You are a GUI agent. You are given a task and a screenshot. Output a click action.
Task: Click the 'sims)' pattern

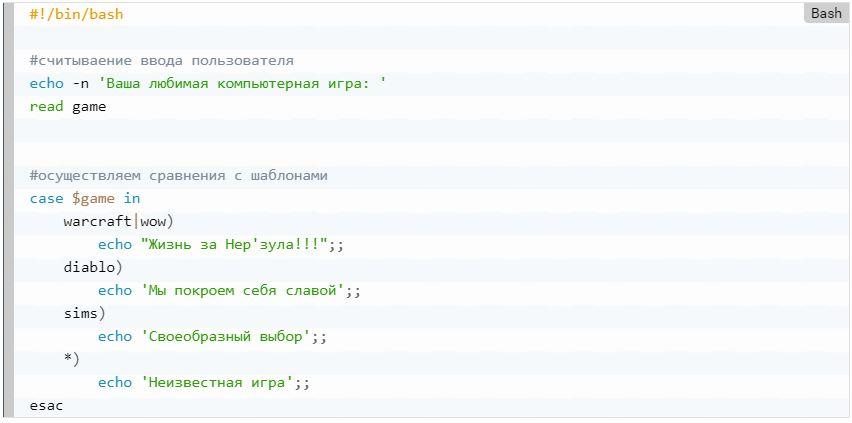[x=84, y=314]
